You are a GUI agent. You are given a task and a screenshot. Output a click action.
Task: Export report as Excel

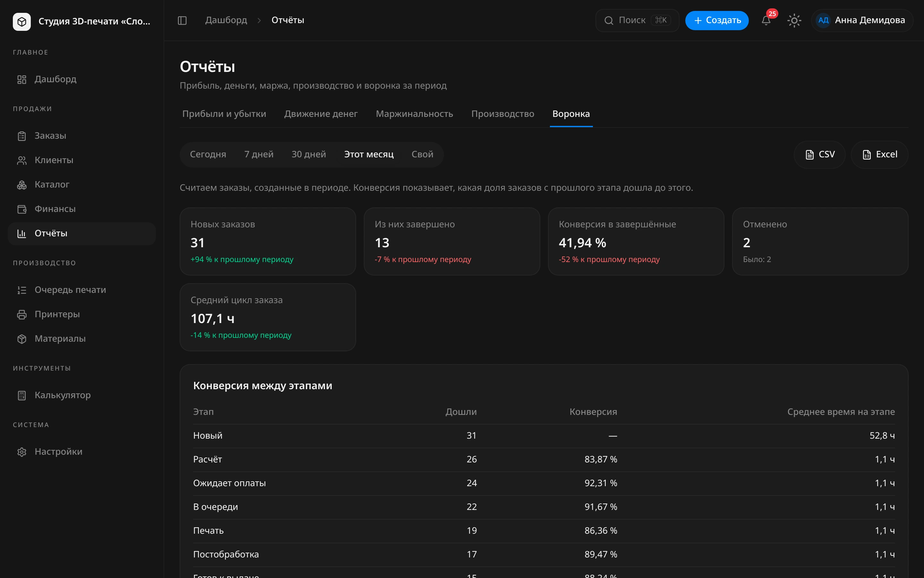tap(879, 154)
